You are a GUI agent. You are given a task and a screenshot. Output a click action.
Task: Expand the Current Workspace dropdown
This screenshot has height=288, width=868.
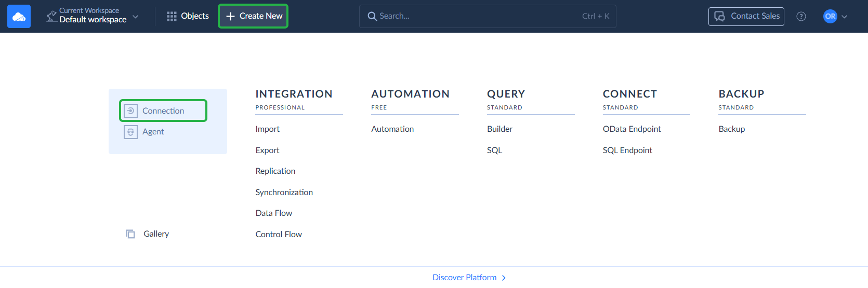(136, 17)
